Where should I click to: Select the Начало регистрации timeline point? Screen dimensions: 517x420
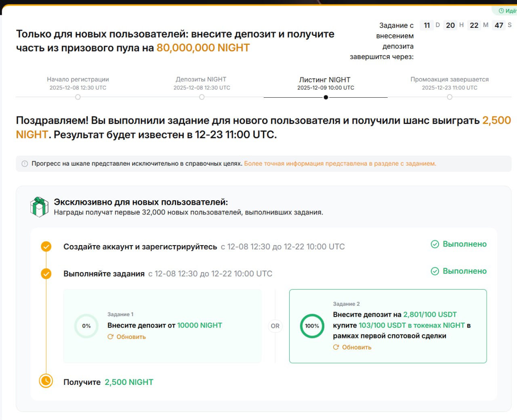pyautogui.click(x=78, y=97)
